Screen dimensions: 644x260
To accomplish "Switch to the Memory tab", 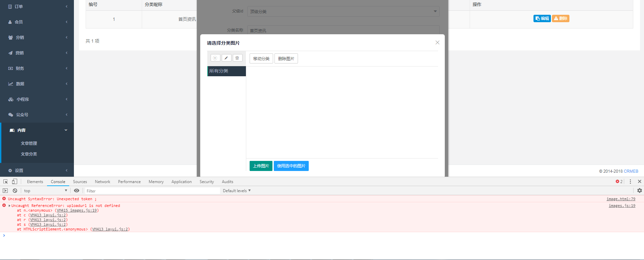I will pos(156,182).
